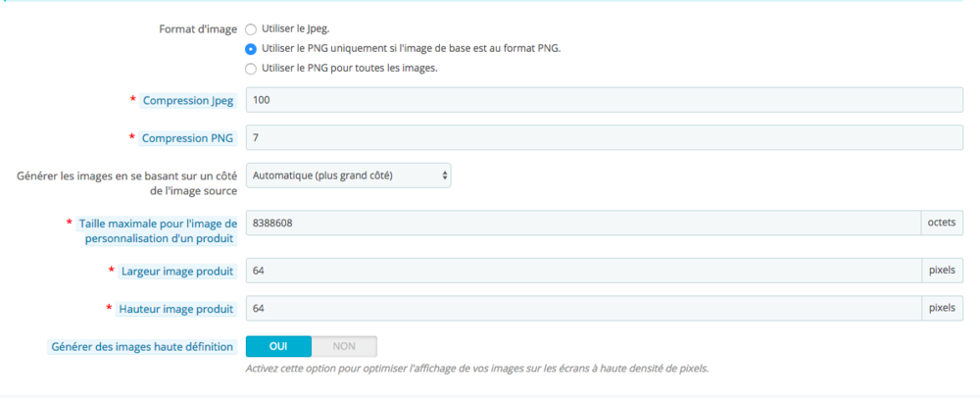Click the "octets" unit suffix
Viewport: 980px width, 399px height.
(942, 224)
